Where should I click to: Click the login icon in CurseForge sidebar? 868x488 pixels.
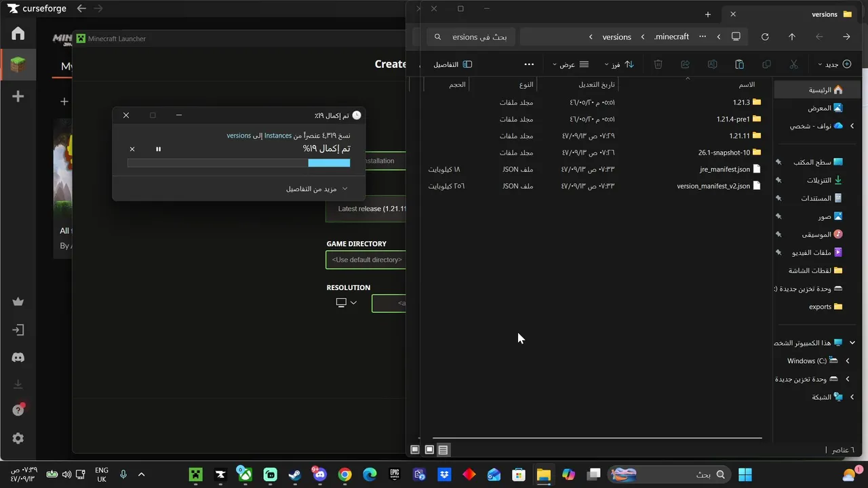(x=18, y=330)
